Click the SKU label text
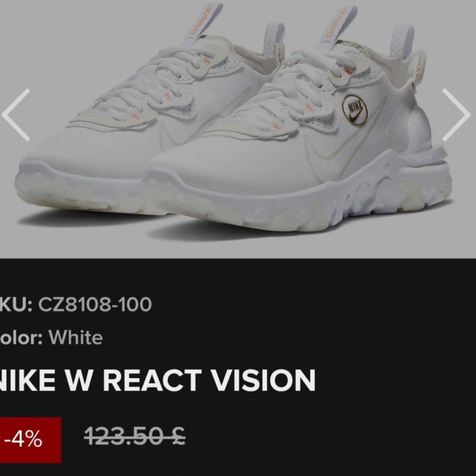The width and height of the screenshot is (476, 476). pos(16,305)
